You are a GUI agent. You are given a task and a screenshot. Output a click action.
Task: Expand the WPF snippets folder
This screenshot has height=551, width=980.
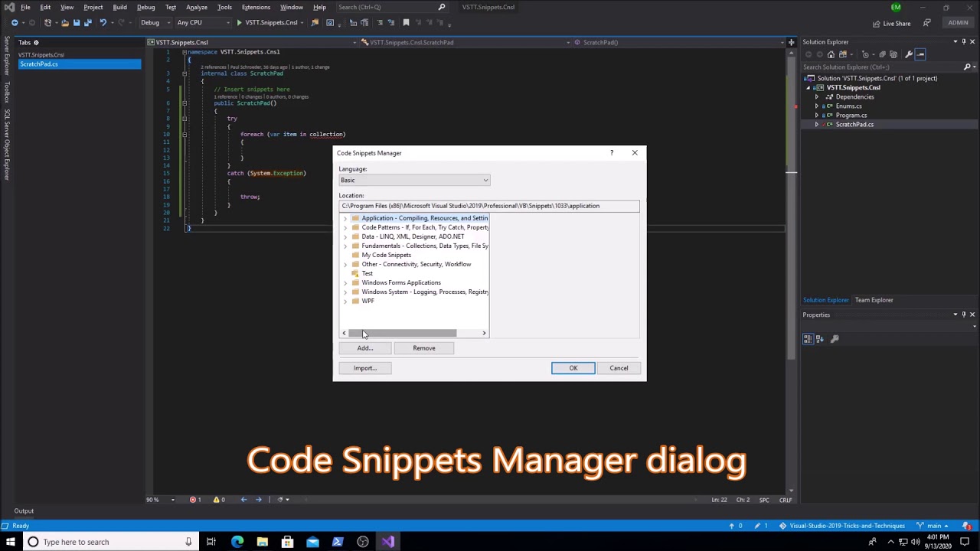345,301
